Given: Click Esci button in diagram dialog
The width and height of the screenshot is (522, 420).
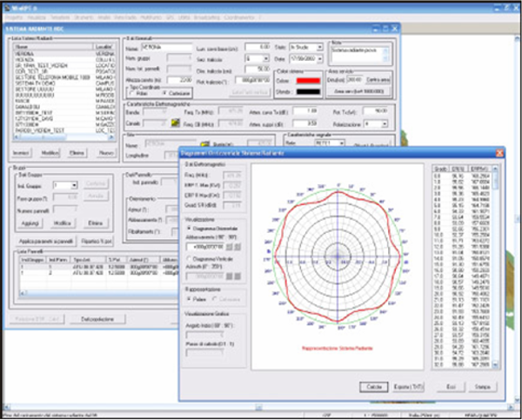Looking at the screenshot, I should click(x=451, y=387).
